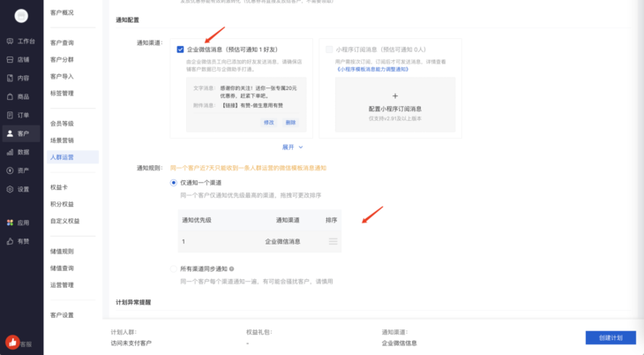Uncheck the 企业微信消息 checkbox

tap(180, 50)
